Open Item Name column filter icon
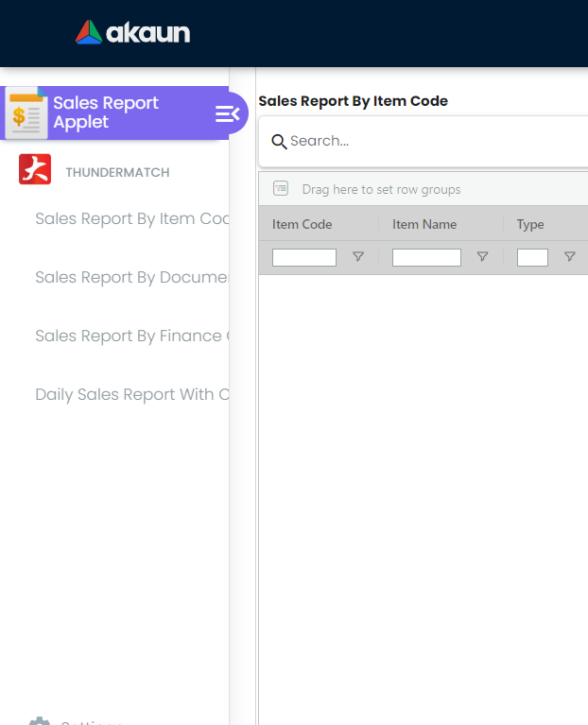The image size is (588, 725). pyautogui.click(x=482, y=257)
